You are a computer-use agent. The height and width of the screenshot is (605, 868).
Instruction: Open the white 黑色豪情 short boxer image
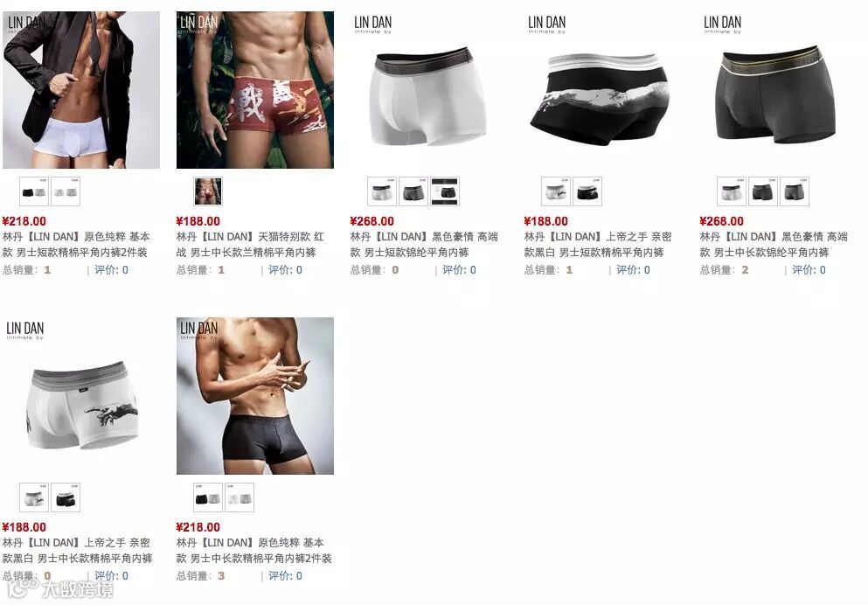(x=429, y=90)
